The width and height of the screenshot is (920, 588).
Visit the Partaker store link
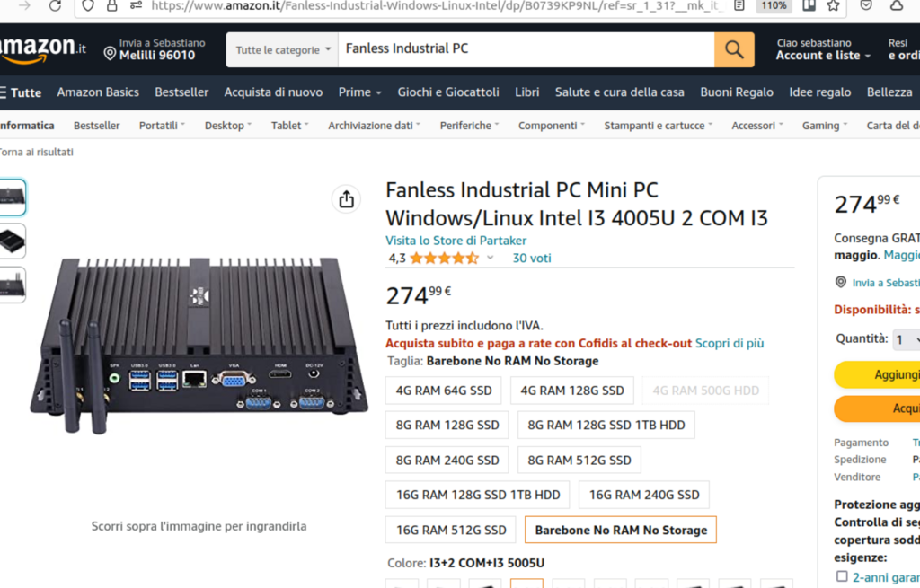[x=456, y=241]
